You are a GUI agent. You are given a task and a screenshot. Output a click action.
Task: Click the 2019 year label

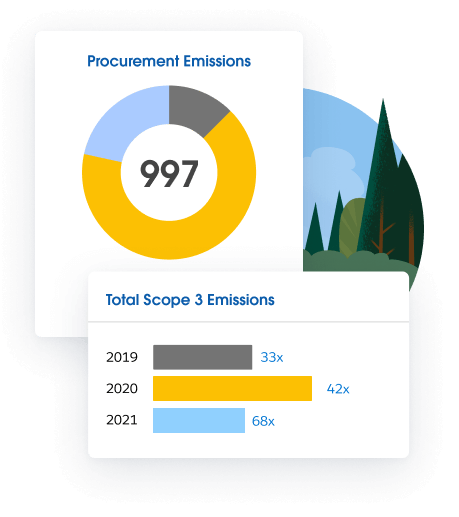(x=122, y=357)
